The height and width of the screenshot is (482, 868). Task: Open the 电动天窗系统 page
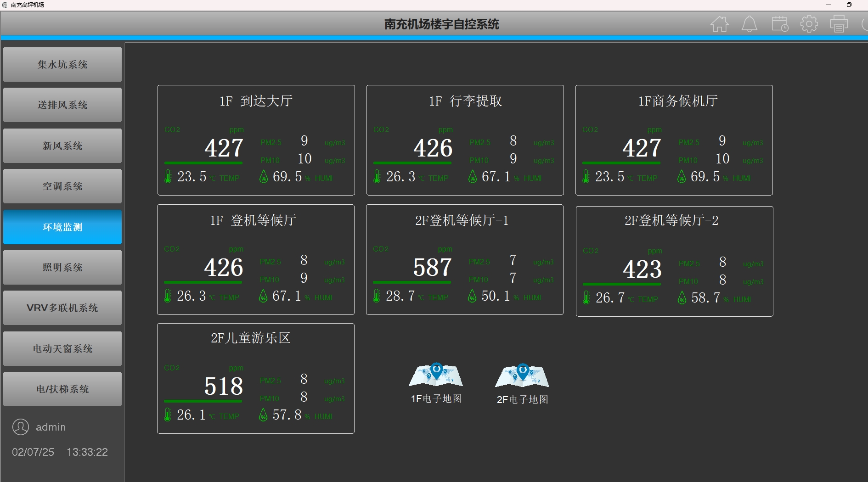62,349
